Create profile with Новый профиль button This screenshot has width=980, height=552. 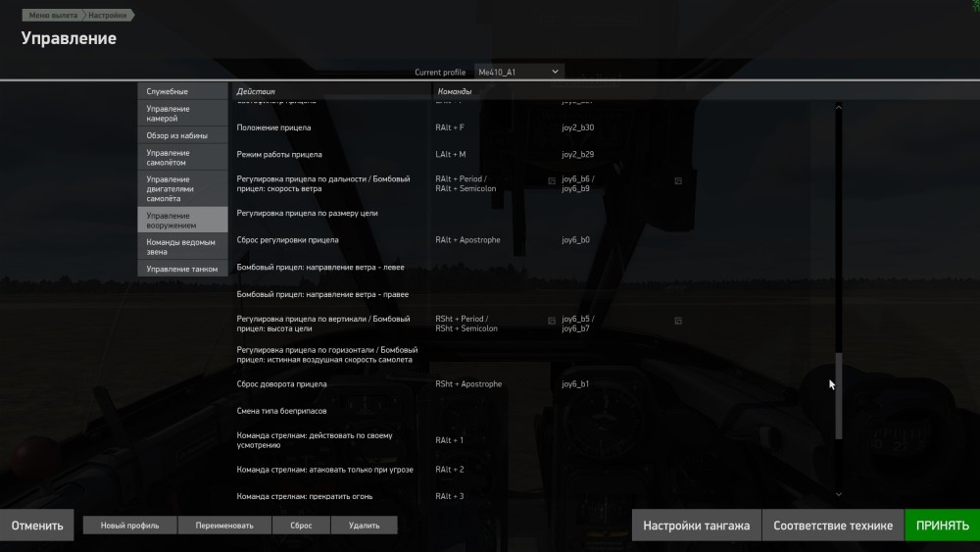click(x=130, y=526)
